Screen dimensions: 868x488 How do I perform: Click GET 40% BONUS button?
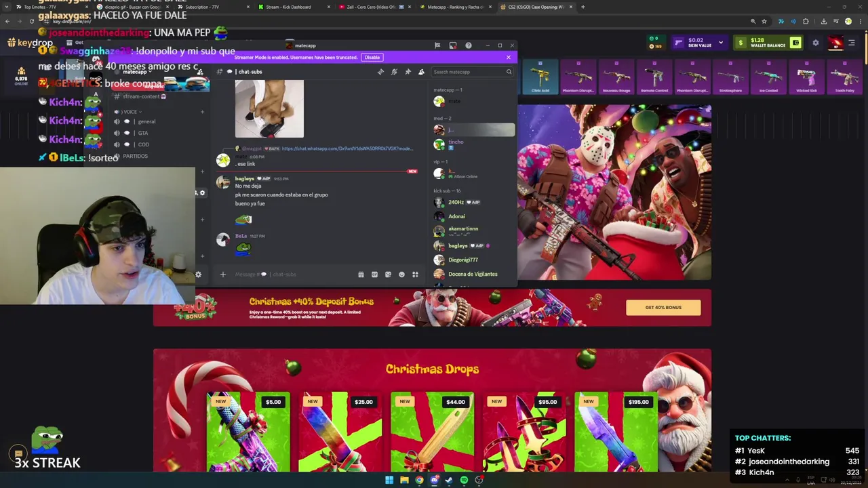click(663, 308)
